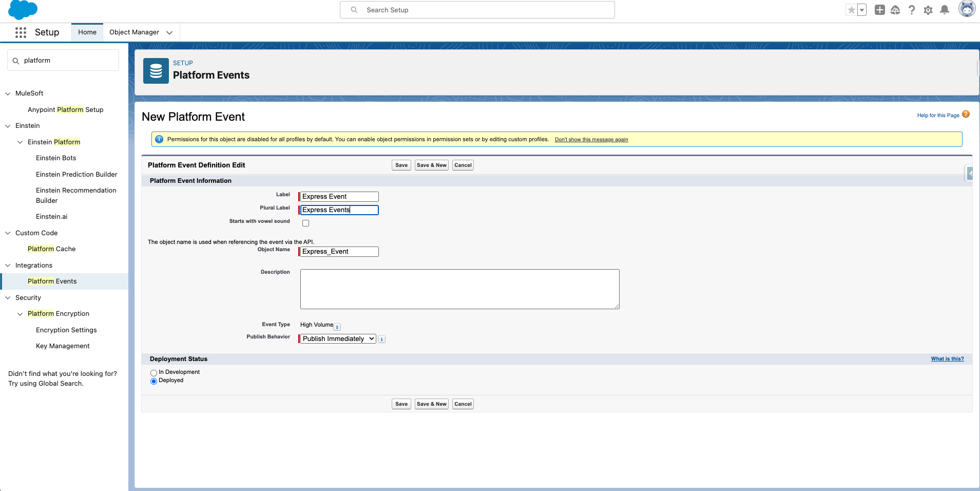Collapse the MuleSoft section
This screenshot has height=491, width=980.
[x=8, y=93]
